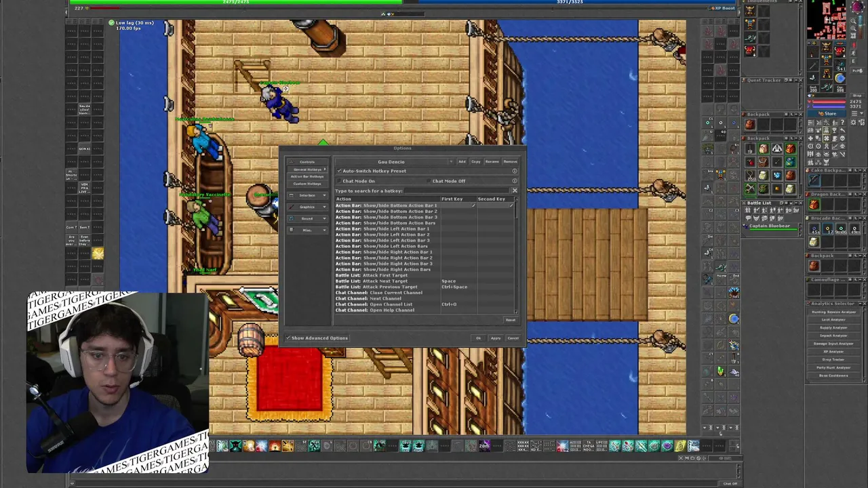Enable the Chat Mode On checkbox
The height and width of the screenshot is (488, 868).
click(x=339, y=181)
